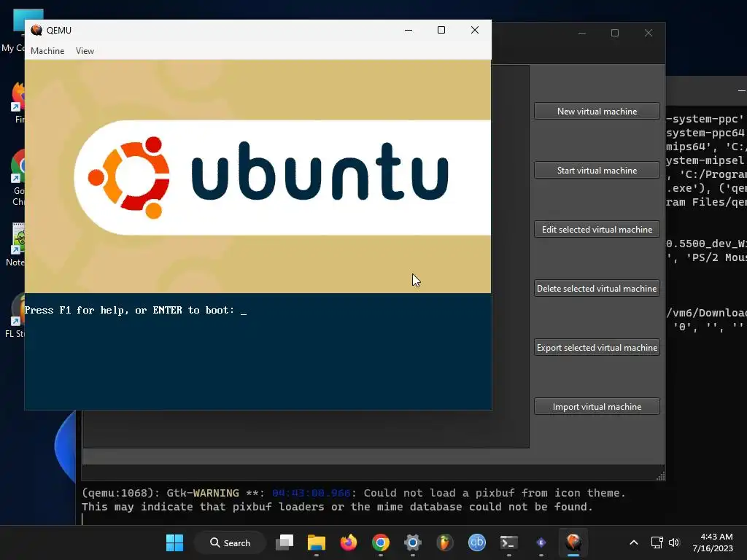Launch Firefox from the taskbar
The height and width of the screenshot is (560, 747).
(x=348, y=542)
